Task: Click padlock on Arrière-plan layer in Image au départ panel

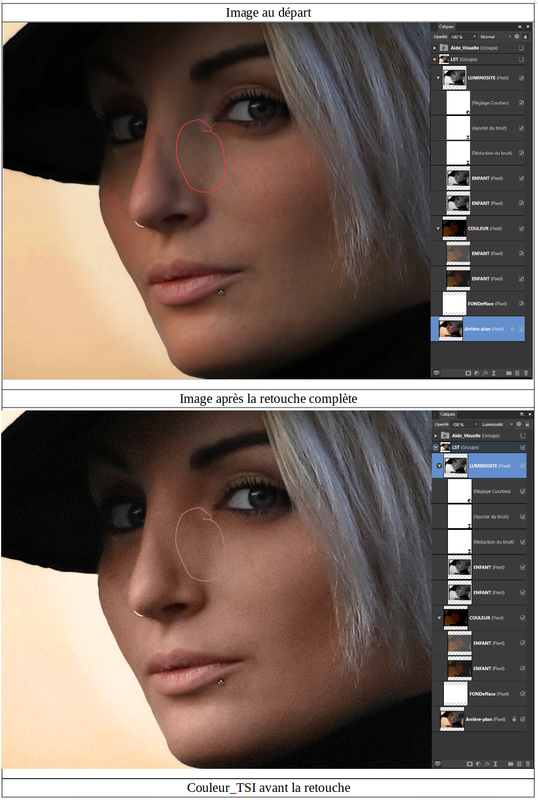Action: coord(512,329)
